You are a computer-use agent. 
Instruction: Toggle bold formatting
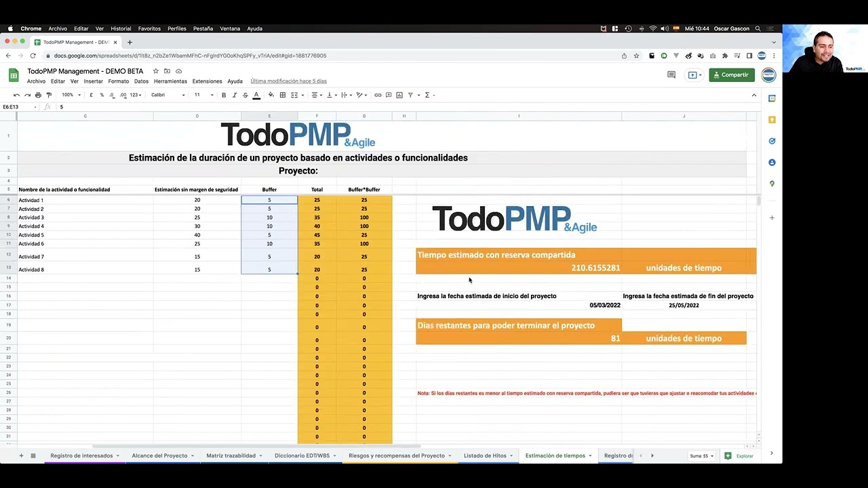(224, 95)
